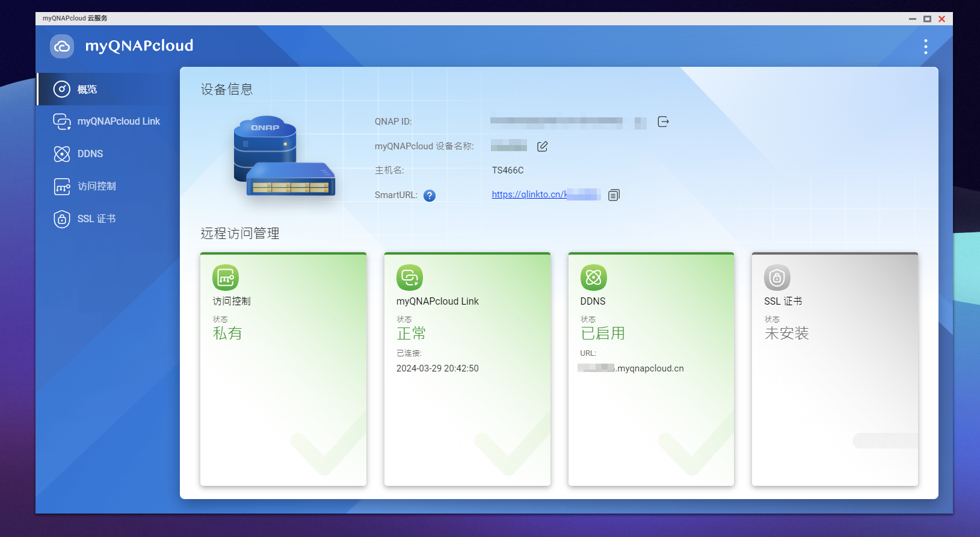Viewport: 980px width, 537px height.
Task: Click the 未安装 status on the SSL card
Action: point(787,334)
